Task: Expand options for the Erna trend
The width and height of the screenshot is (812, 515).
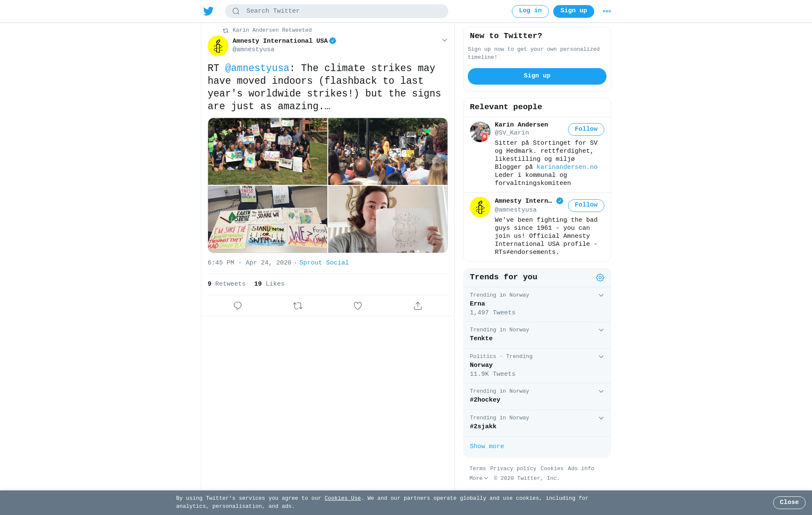Action: (x=601, y=295)
